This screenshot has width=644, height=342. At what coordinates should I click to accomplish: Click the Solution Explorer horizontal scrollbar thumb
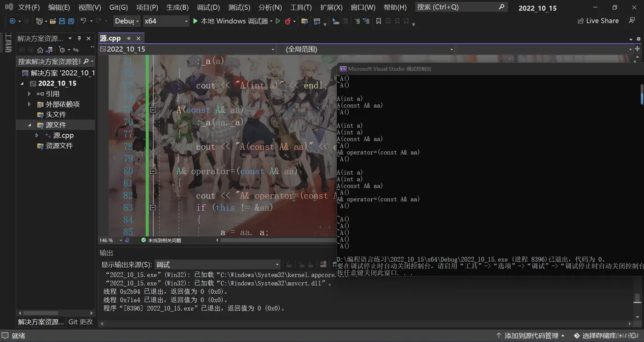click(x=40, y=313)
